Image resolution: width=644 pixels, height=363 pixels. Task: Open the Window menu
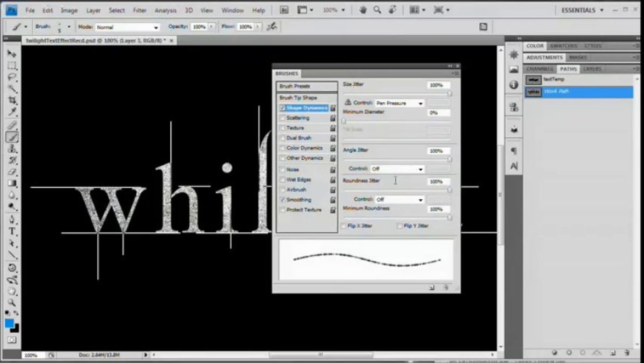click(x=232, y=10)
